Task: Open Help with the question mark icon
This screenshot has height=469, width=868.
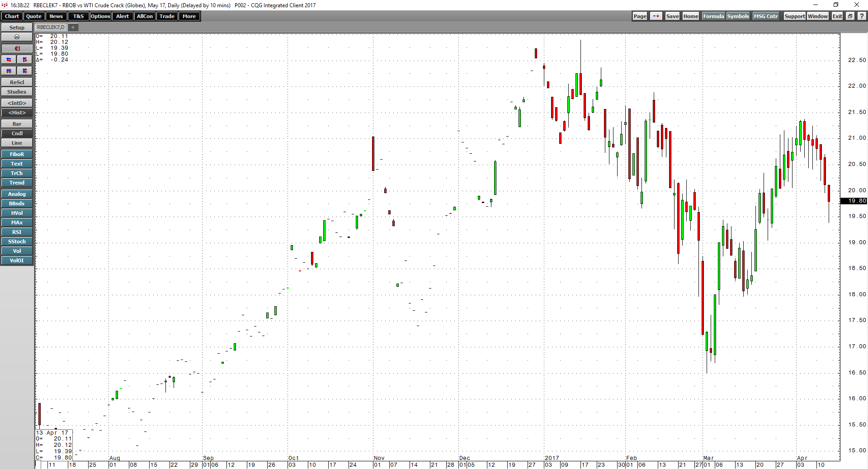Action: (x=861, y=16)
